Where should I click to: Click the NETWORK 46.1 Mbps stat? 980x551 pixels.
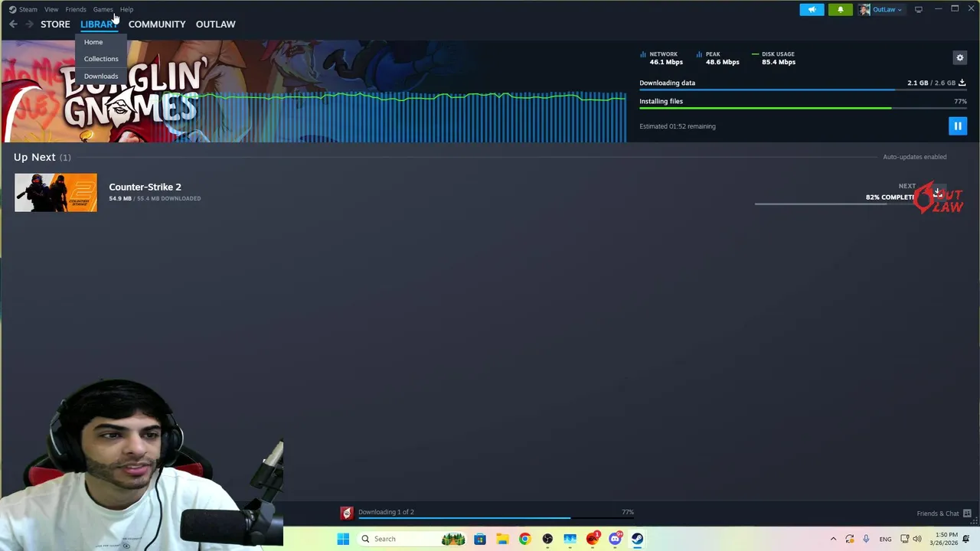pyautogui.click(x=661, y=58)
